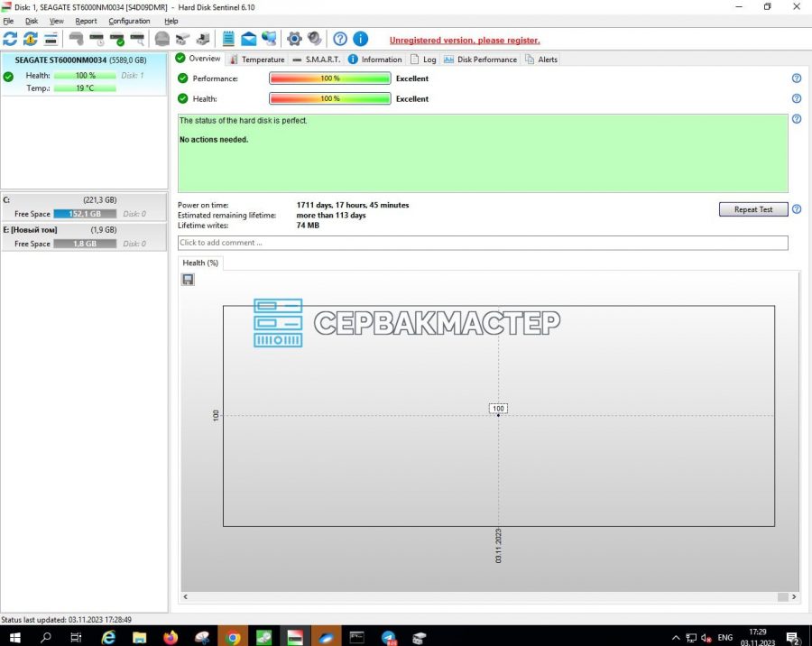Click the grey hard disk toolbar icon

76,39
